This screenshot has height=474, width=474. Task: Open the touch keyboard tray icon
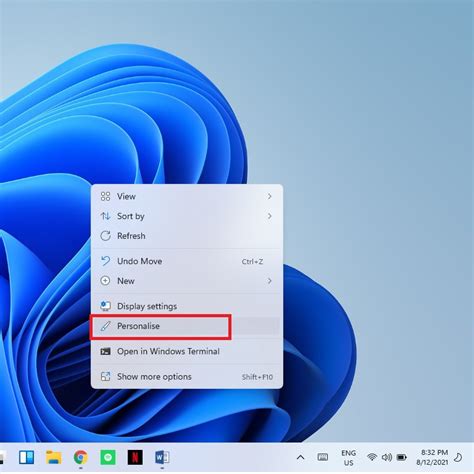tap(323, 457)
